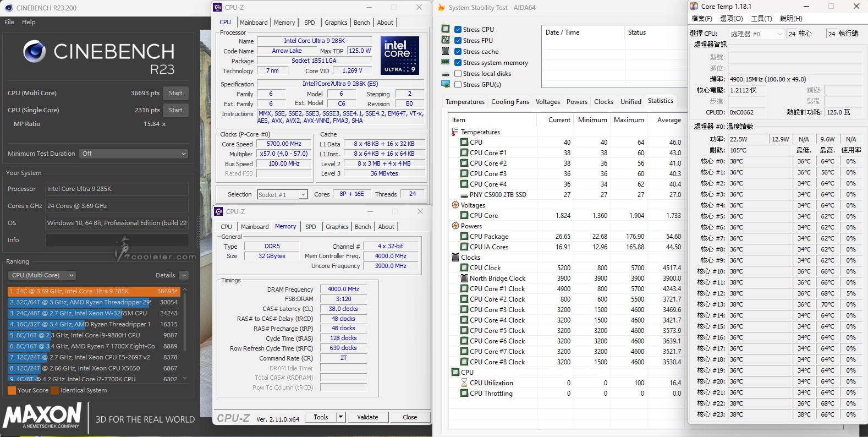Open the Core Temp 工具(T) menu
The width and height of the screenshot is (868, 437).
761,19
